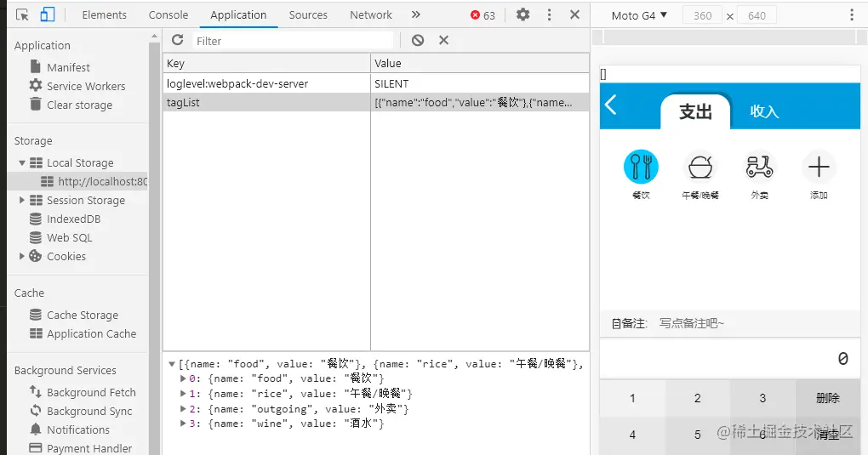Sort by the Key column header
Viewport: 868px width, 455px height.
pos(266,63)
